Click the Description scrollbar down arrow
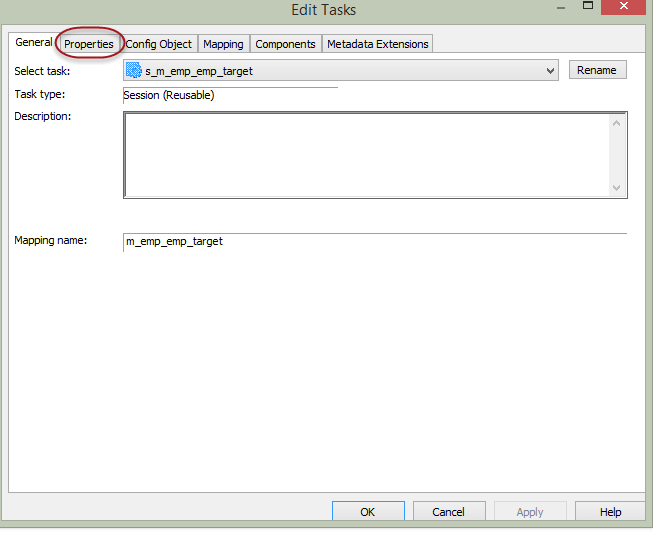This screenshot has height=535, width=653. click(x=617, y=187)
